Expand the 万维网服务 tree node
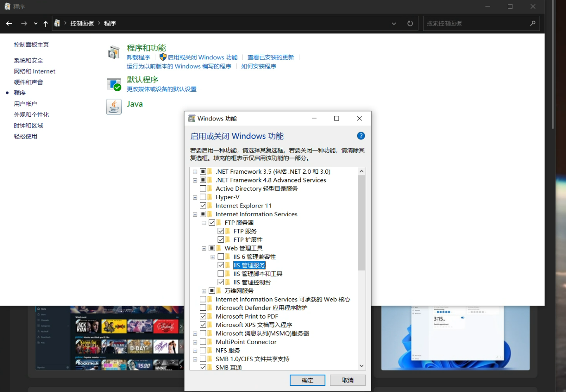566x392 pixels. tap(204, 291)
